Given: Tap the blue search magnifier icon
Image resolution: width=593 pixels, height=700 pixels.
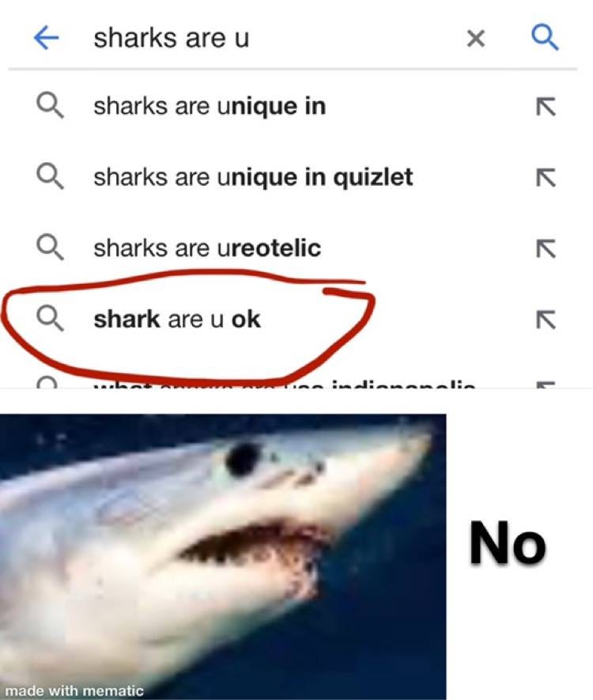Looking at the screenshot, I should pyautogui.click(x=545, y=37).
